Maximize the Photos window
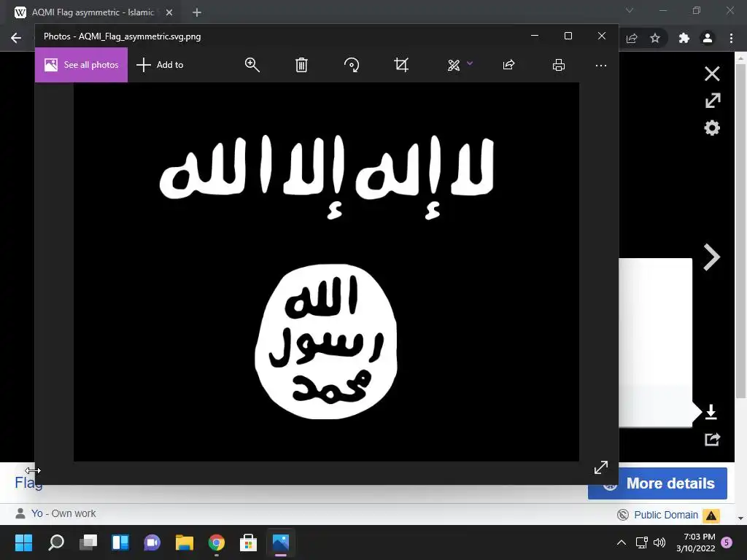This screenshot has height=560, width=747. pyautogui.click(x=568, y=36)
